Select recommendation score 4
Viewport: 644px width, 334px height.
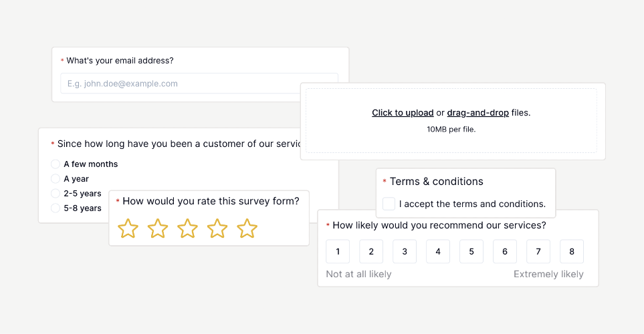(438, 252)
